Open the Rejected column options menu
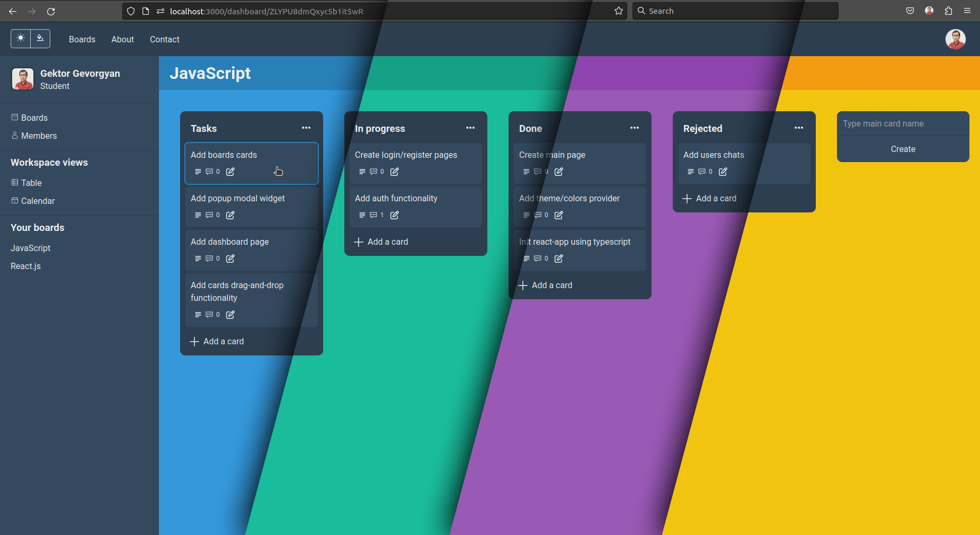 pos(799,128)
